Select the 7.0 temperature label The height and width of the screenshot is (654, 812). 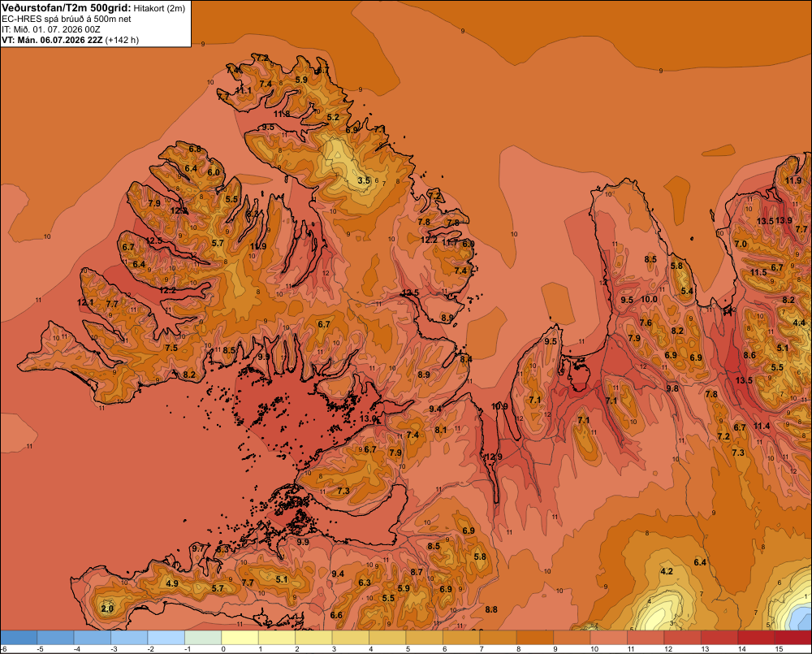[741, 244]
